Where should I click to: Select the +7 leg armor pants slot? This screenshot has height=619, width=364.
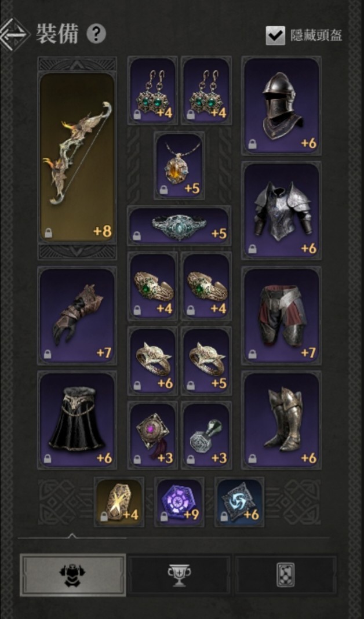281,315
